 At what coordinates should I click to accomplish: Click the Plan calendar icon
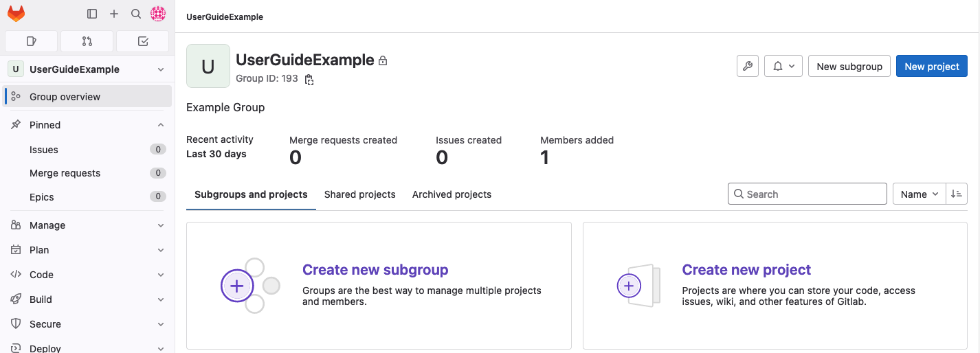click(x=15, y=250)
